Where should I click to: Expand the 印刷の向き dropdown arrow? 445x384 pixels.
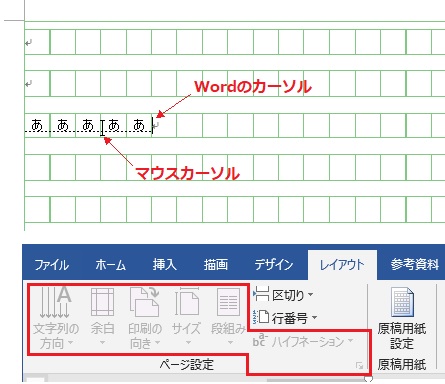pos(157,343)
